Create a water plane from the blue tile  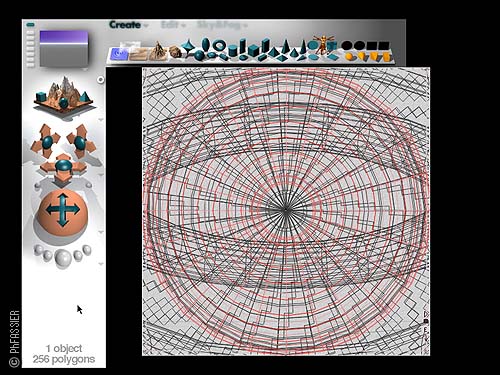coord(119,54)
